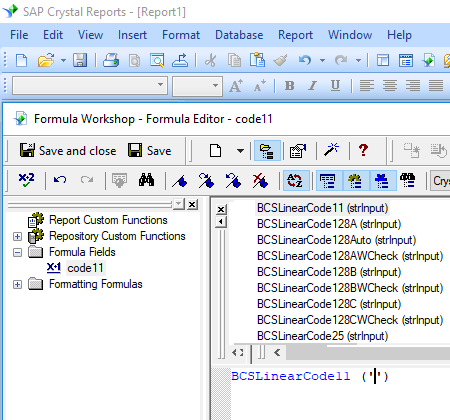Cut with the scissors icon
Image resolution: width=450 pixels, height=420 pixels.
(x=210, y=60)
